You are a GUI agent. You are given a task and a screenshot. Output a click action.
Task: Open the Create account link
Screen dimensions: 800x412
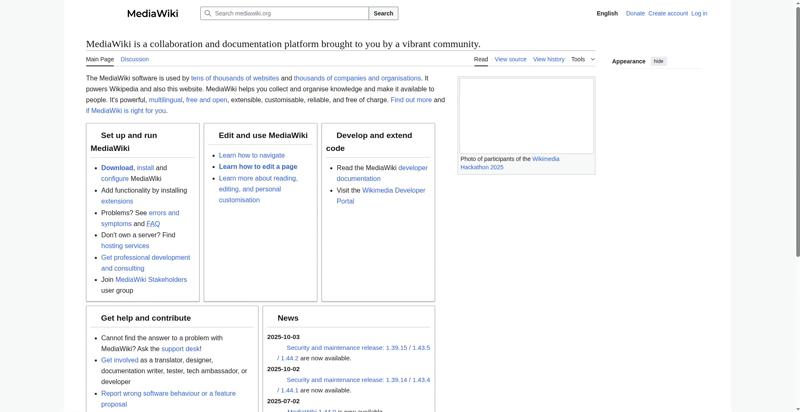pyautogui.click(x=668, y=14)
